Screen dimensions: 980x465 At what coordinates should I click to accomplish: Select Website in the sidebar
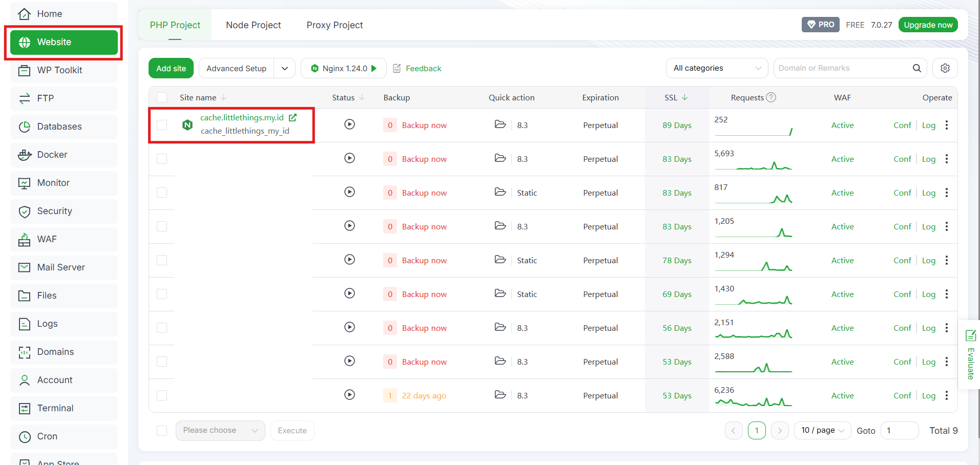(64, 42)
